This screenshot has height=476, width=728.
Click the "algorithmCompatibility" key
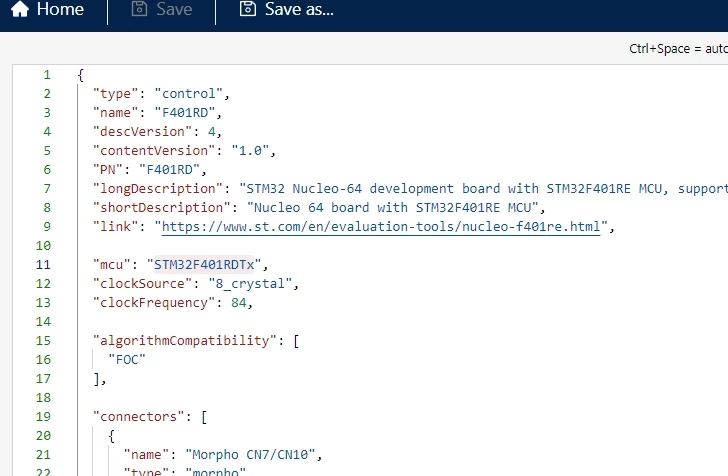(185, 341)
